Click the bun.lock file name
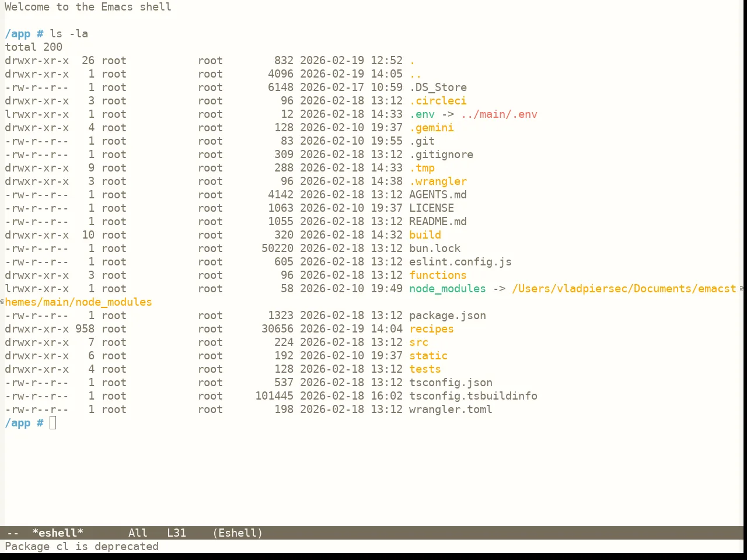This screenshot has height=560, width=747. coord(435,249)
